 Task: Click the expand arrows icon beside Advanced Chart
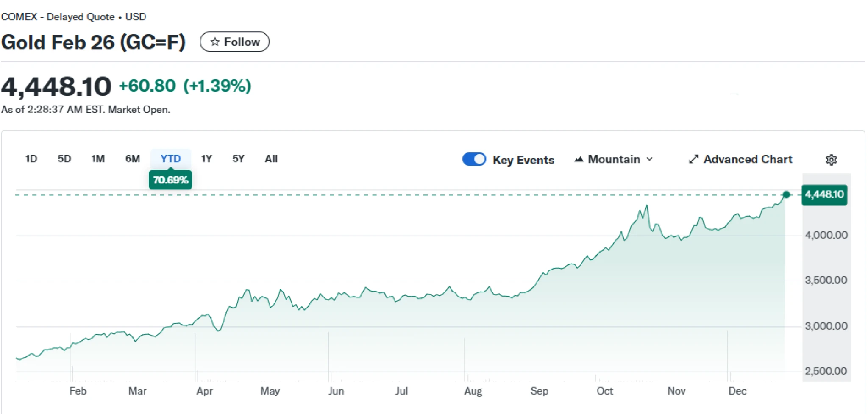tap(693, 159)
